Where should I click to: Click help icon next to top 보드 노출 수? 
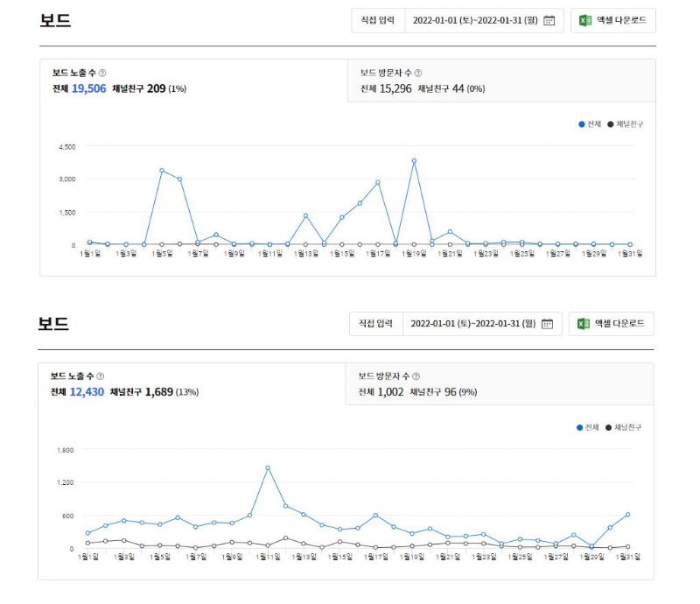click(x=102, y=73)
